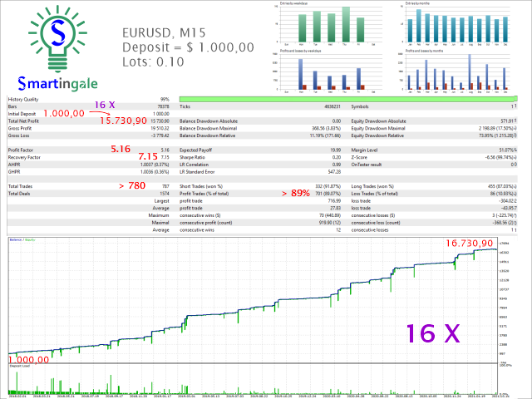The image size is (532, 399).
Task: Select the 'EURUSD, M15' heading
Action: [164, 33]
